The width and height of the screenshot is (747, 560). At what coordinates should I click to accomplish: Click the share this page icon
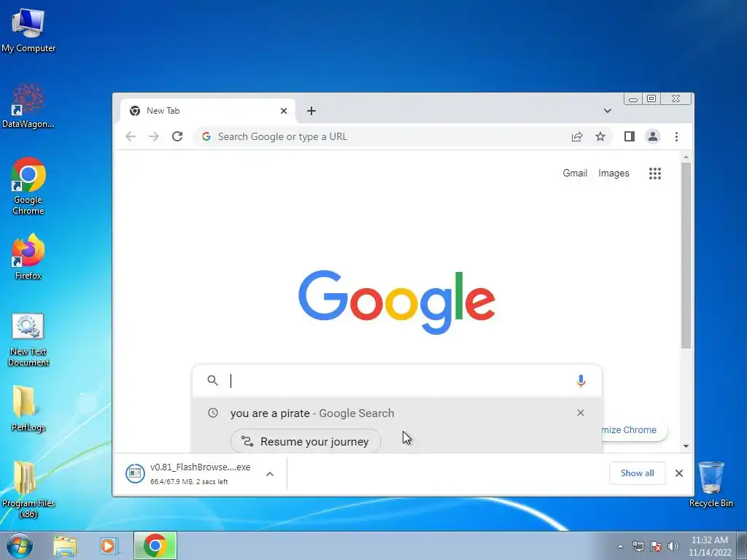click(577, 136)
